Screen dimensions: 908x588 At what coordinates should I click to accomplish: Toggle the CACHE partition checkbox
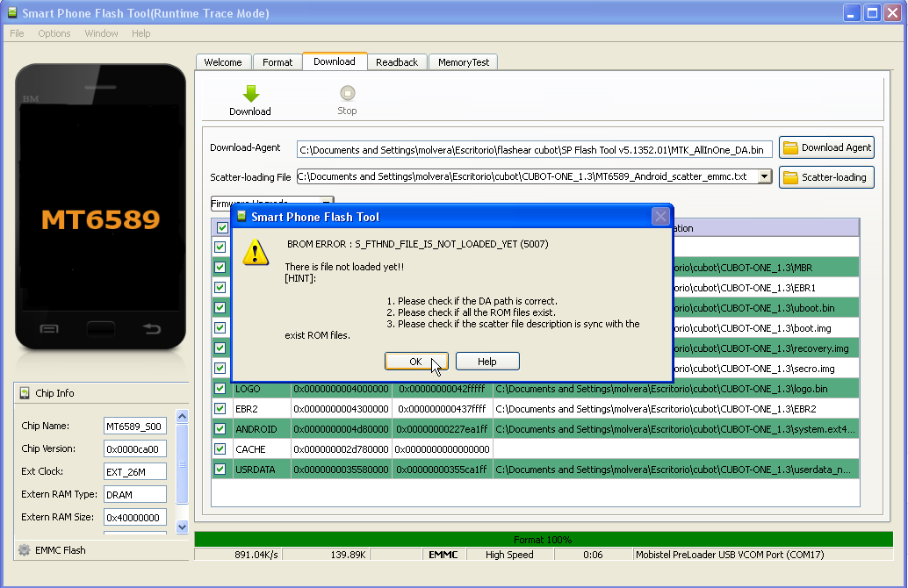click(x=220, y=449)
